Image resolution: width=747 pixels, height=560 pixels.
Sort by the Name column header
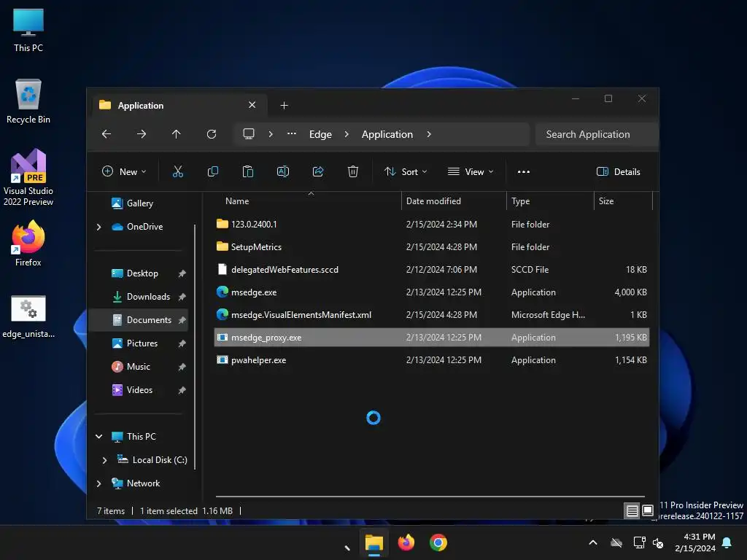click(237, 201)
